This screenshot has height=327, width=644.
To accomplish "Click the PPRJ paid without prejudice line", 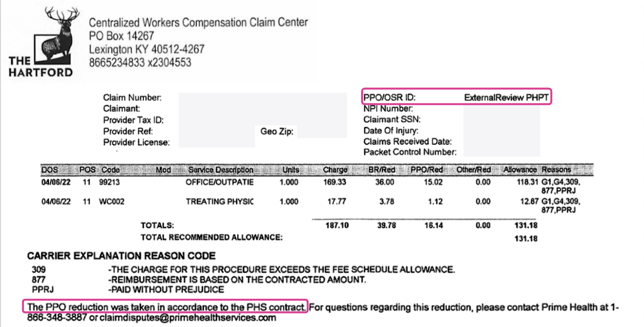I will tap(127, 289).
